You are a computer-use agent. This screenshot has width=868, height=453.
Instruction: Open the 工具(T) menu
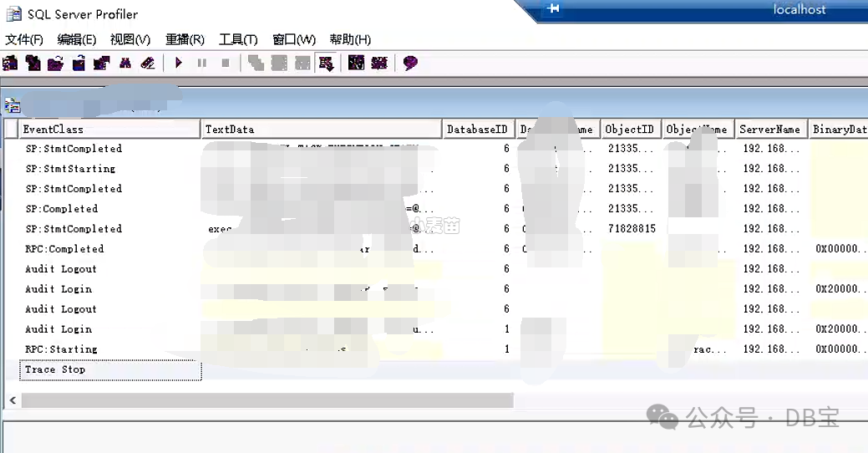(x=238, y=39)
